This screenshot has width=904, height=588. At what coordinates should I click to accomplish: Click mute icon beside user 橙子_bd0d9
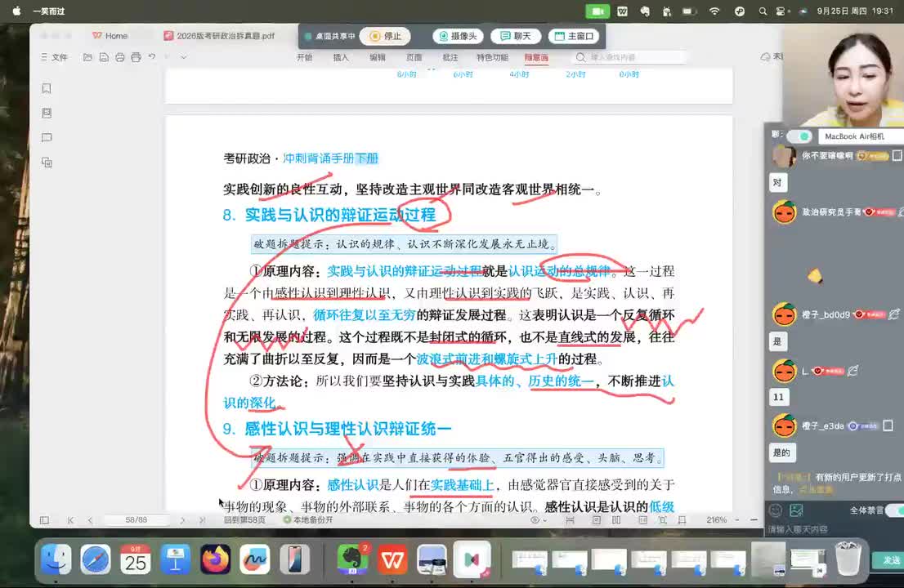pyautogui.click(x=894, y=314)
